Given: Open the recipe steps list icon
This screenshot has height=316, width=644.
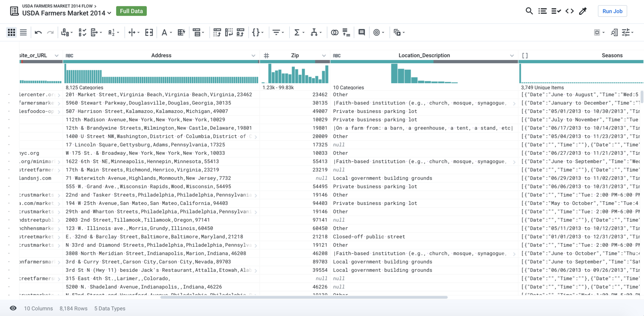Looking at the screenshot, I should [542, 11].
